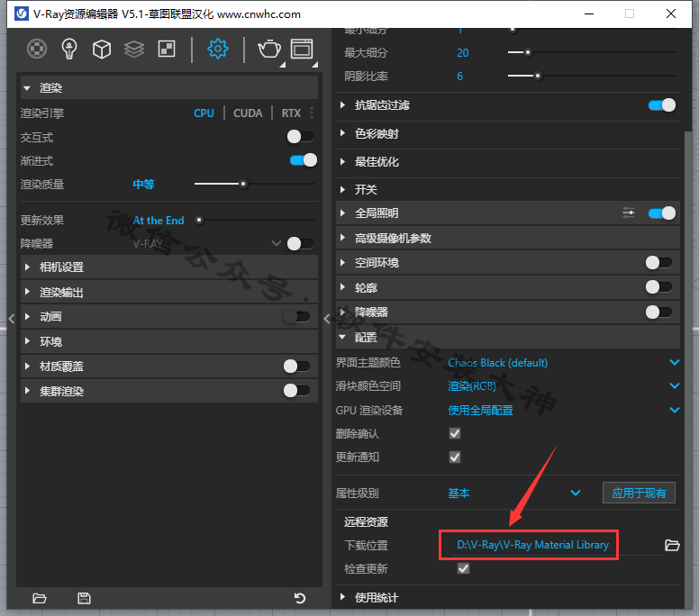The height and width of the screenshot is (616, 699).
Task: Open the Lights tab bulb icon
Action: (69, 49)
